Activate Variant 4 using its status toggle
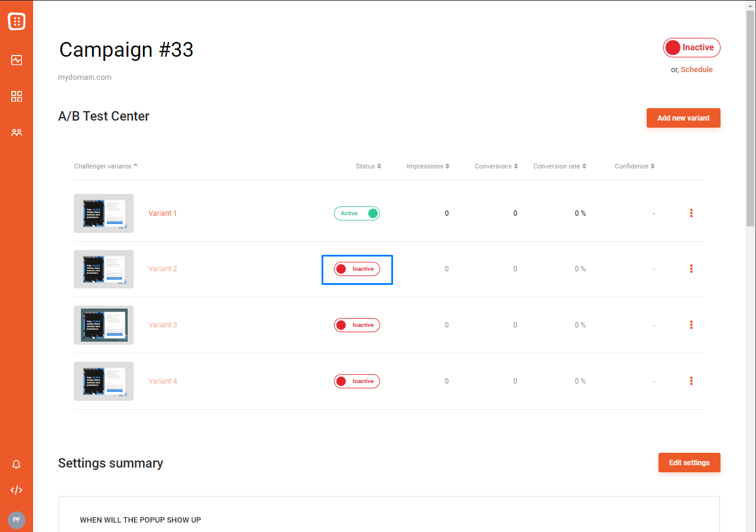This screenshot has width=756, height=532. click(357, 381)
